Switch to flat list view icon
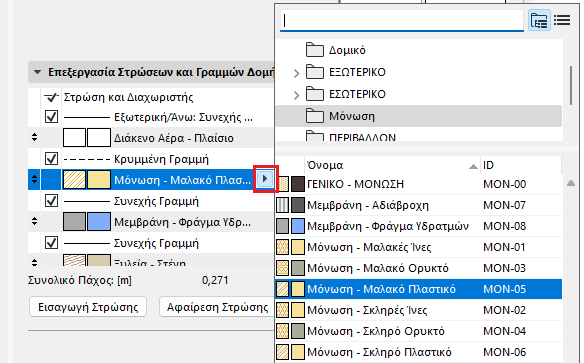 (x=562, y=20)
